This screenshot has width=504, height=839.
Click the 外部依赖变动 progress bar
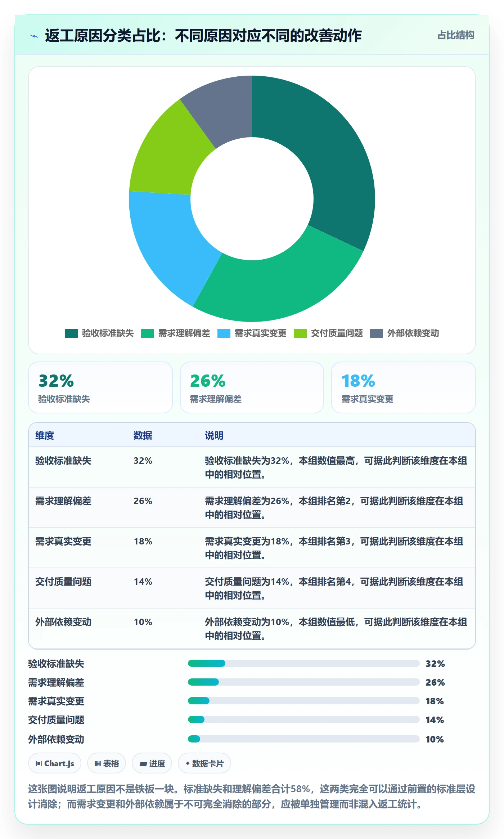tap(304, 739)
